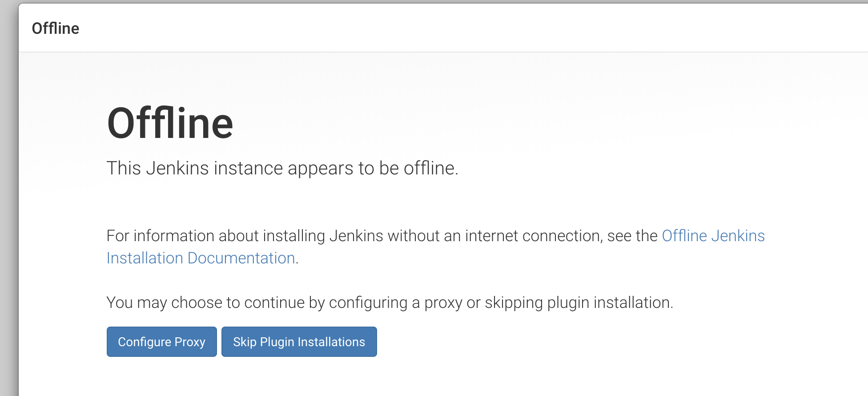The height and width of the screenshot is (396, 868).
Task: Select the Offline header label at top
Action: pos(56,28)
